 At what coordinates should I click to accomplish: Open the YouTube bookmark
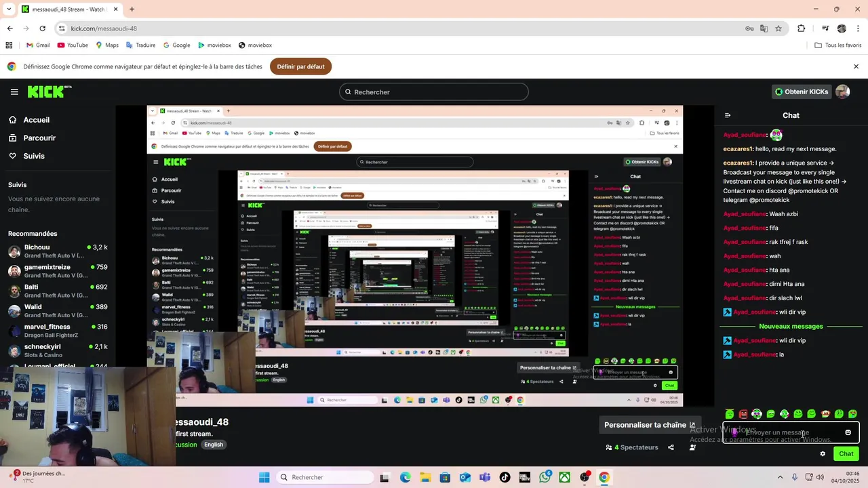click(x=73, y=45)
